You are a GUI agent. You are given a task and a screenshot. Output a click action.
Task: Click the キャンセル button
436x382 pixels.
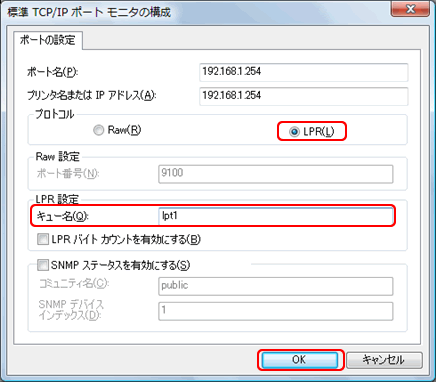(384, 360)
